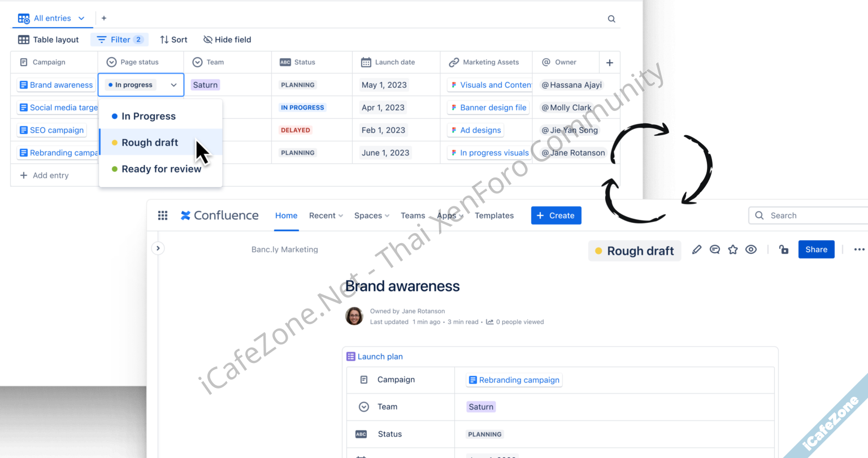Star the Brand awareness page

coord(733,249)
